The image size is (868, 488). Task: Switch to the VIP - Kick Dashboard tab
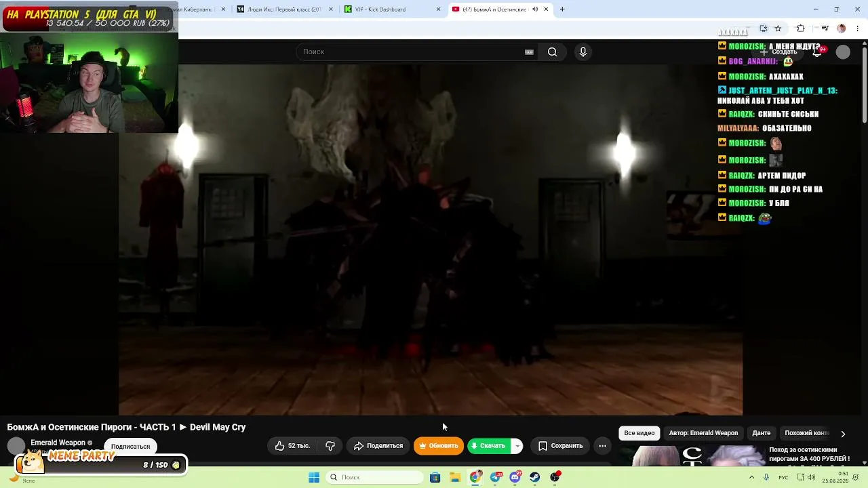(391, 9)
